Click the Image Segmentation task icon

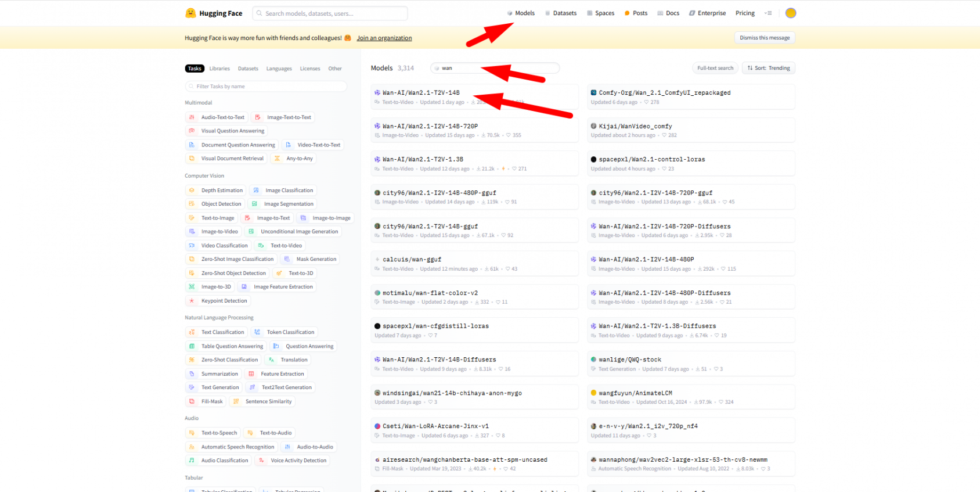[254, 204]
